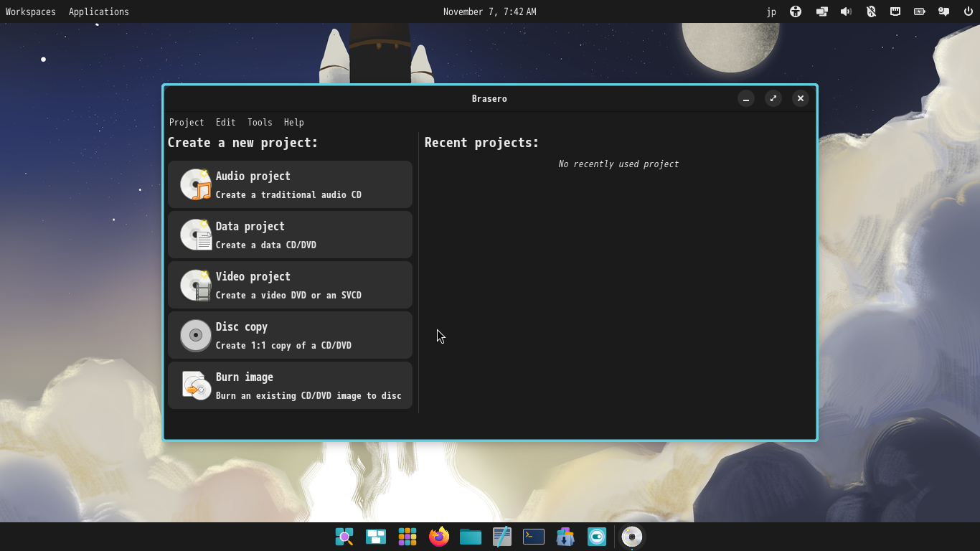The height and width of the screenshot is (551, 980).
Task: Toggle the notifications indicator in the top bar
Action: 943,11
